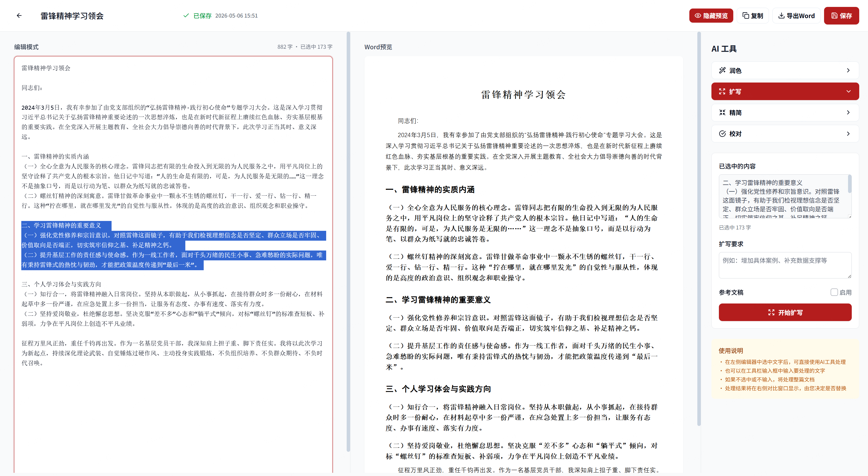
Task: Click the 复制 button
Action: click(752, 16)
